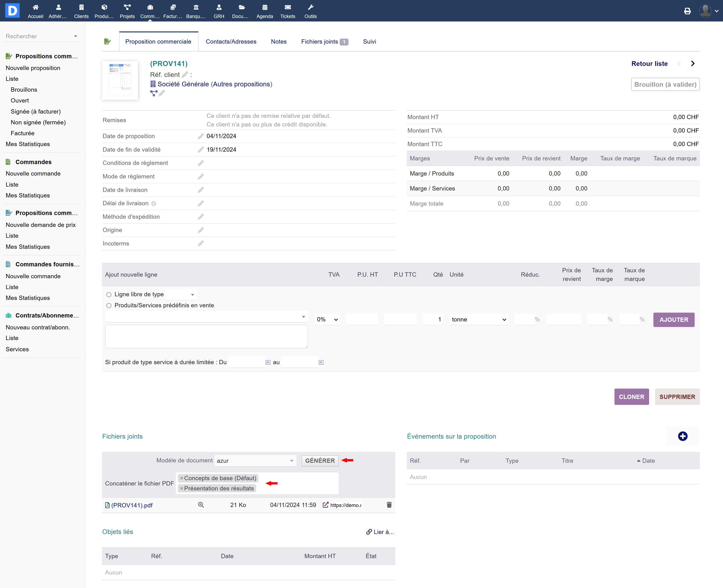Switch to the Contacts/Adresses tab
This screenshot has height=588, width=723.
coord(231,42)
